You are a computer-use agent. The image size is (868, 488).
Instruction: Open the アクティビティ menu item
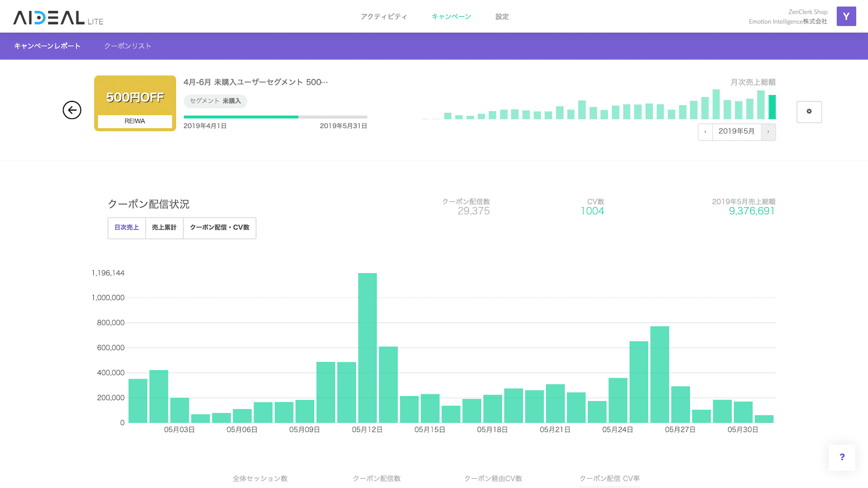[x=384, y=16]
